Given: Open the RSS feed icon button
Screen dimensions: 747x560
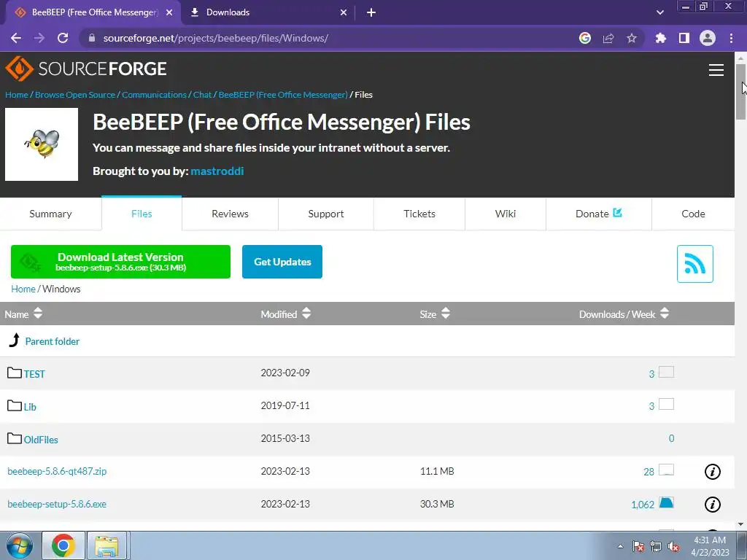Looking at the screenshot, I should coord(695,264).
